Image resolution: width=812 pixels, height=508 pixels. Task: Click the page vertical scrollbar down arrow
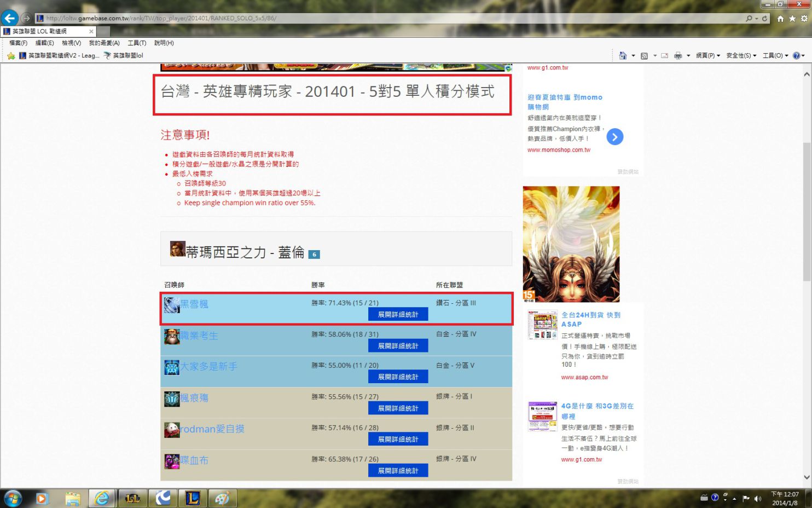click(807, 477)
